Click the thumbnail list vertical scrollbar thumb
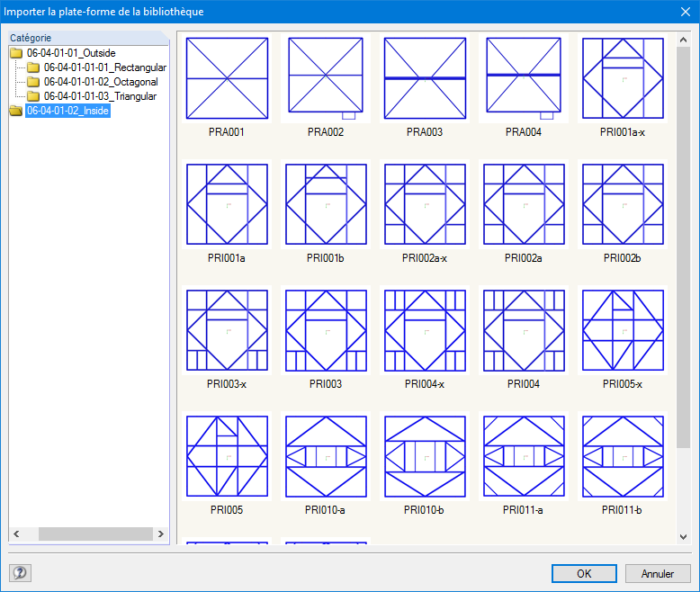 point(683,247)
